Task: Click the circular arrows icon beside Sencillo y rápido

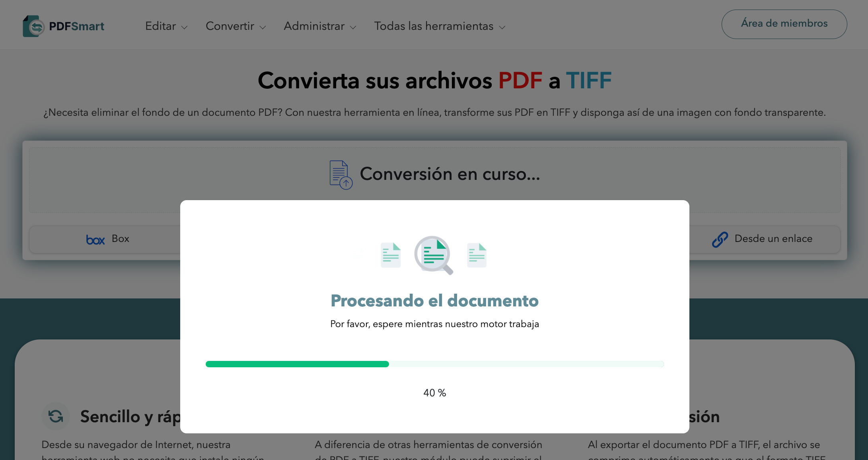Action: (x=56, y=416)
